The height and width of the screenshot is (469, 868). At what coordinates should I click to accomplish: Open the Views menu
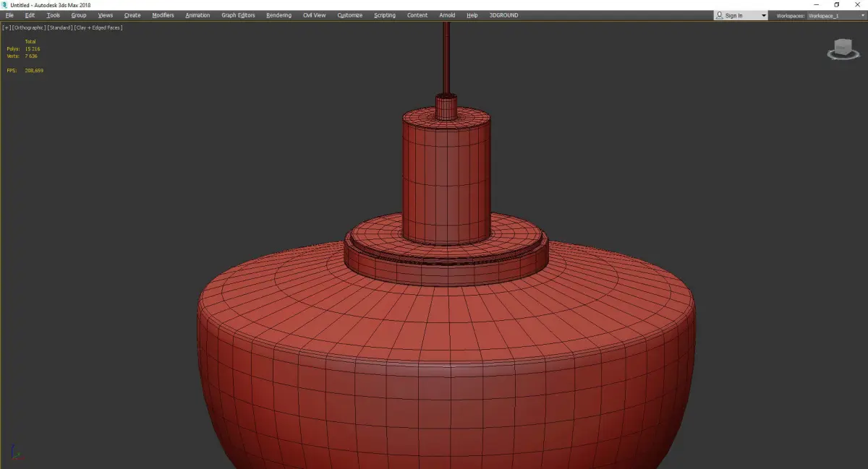tap(105, 15)
